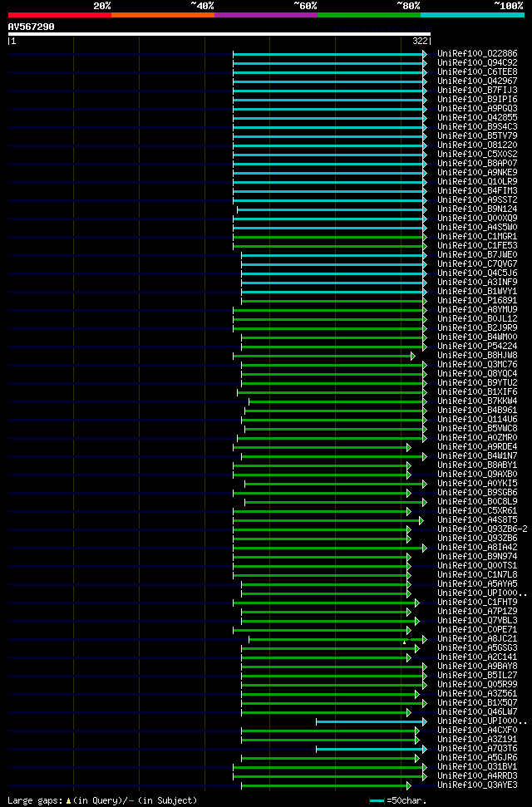Select the UniRef100_P16891 label
Image resolution: width=532 pixels, height=807 pixels.
click(x=477, y=301)
